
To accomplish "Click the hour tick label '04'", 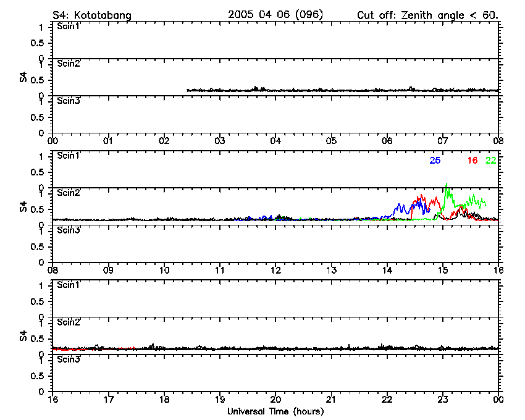I will tap(275, 141).
